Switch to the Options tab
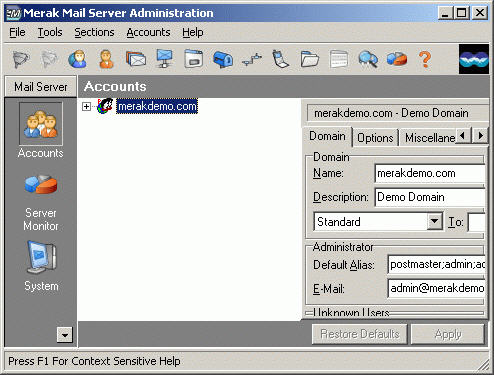Image resolution: width=494 pixels, height=375 pixels. pyautogui.click(x=375, y=137)
